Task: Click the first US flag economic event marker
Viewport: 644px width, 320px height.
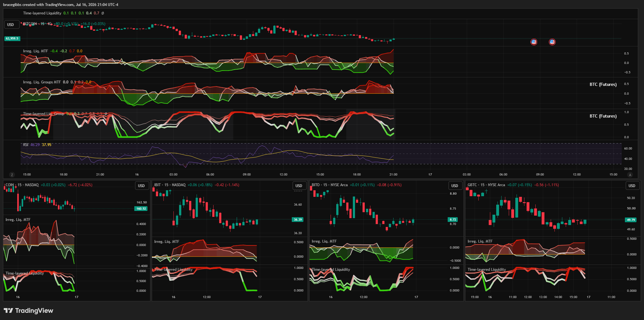Action: coord(534,42)
